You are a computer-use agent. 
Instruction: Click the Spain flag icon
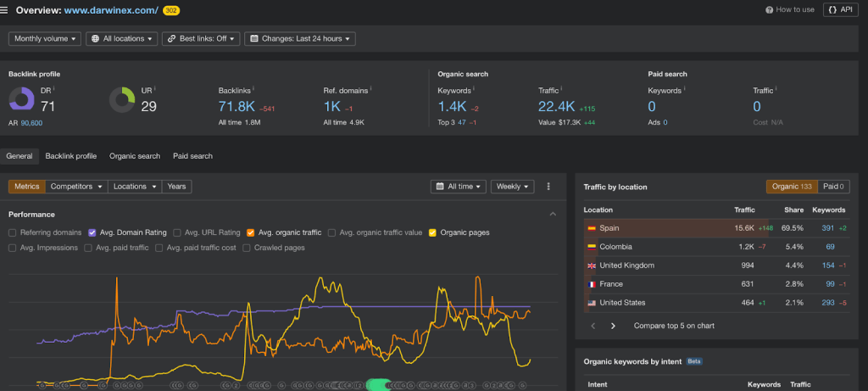591,228
